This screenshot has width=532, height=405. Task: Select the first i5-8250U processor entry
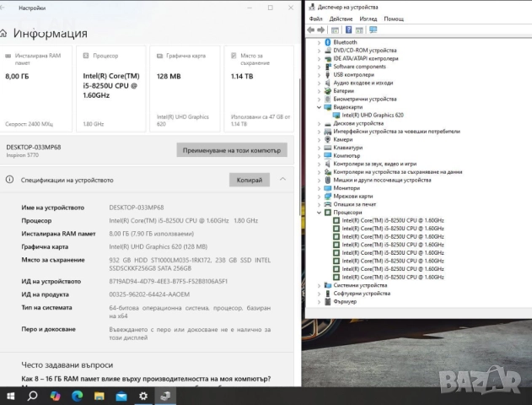click(393, 220)
